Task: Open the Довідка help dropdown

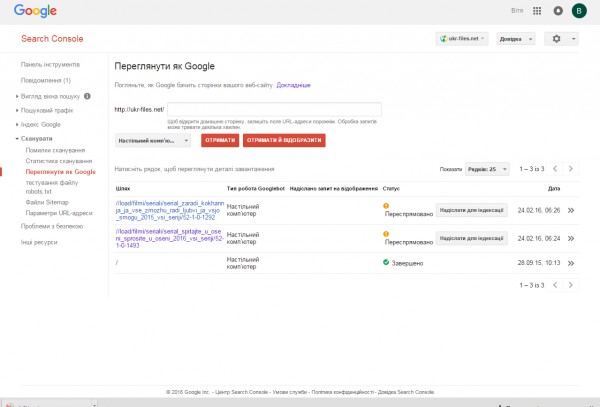Action: click(516, 39)
